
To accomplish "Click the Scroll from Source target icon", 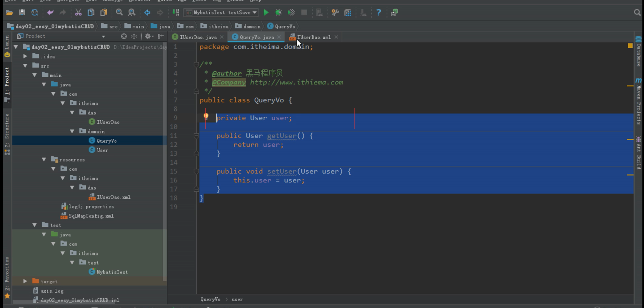I will (x=124, y=36).
